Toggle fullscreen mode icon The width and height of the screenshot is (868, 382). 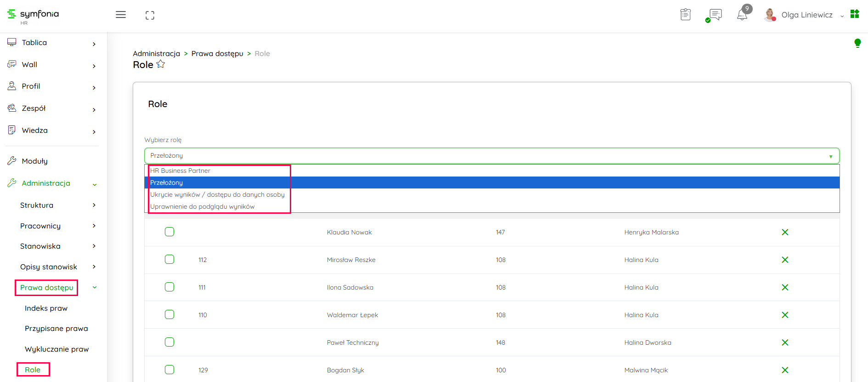(150, 15)
